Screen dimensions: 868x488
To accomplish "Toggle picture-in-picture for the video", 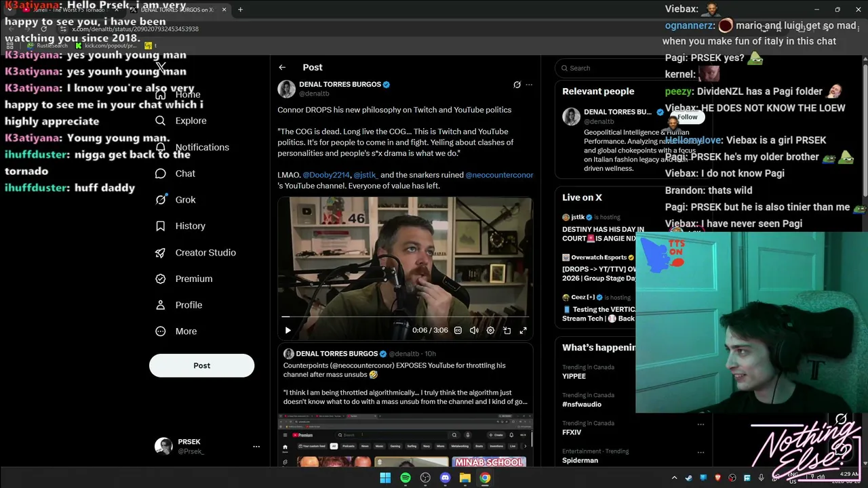I will tap(507, 330).
